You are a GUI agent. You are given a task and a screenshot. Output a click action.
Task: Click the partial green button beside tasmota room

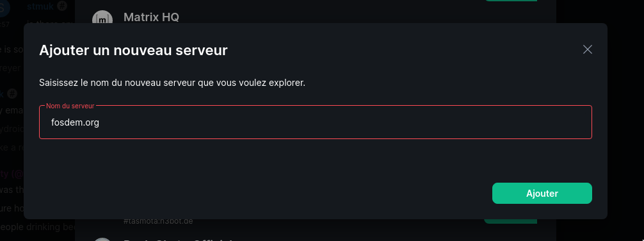click(x=510, y=221)
